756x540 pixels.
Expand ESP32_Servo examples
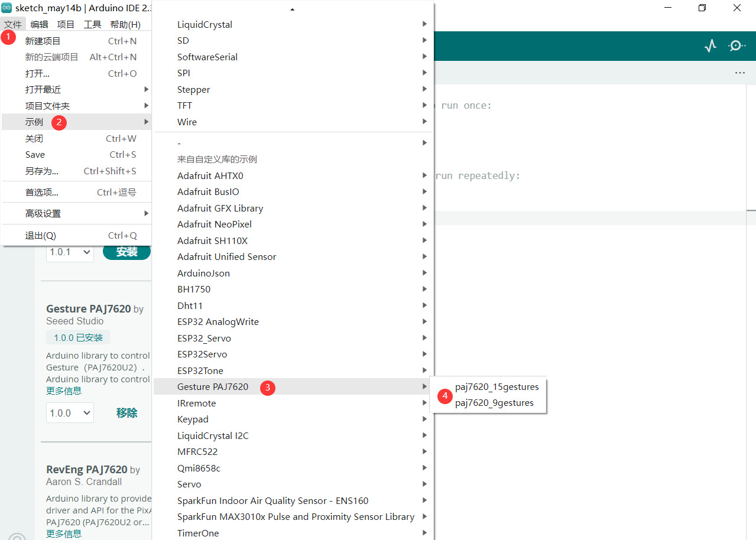(293, 338)
